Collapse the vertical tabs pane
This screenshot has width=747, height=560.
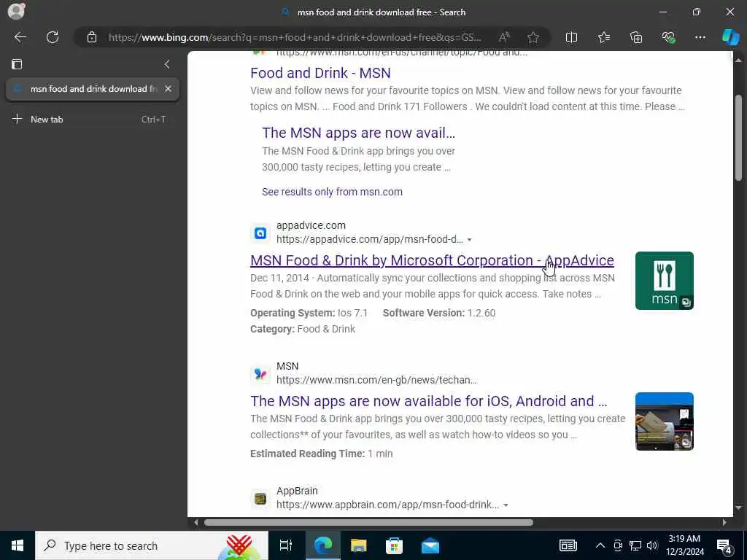pyautogui.click(x=167, y=64)
